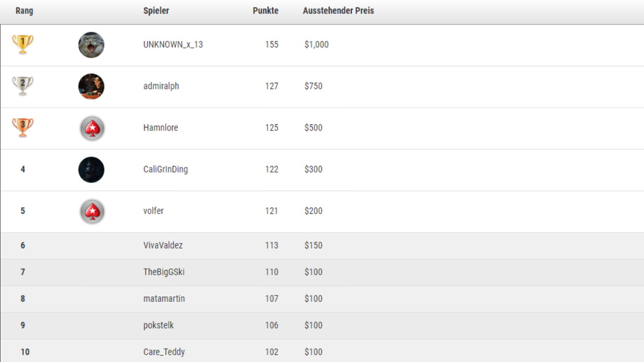Click CaliGrInDing's dark avatar
The height and width of the screenshot is (362, 644).
pos(91,170)
